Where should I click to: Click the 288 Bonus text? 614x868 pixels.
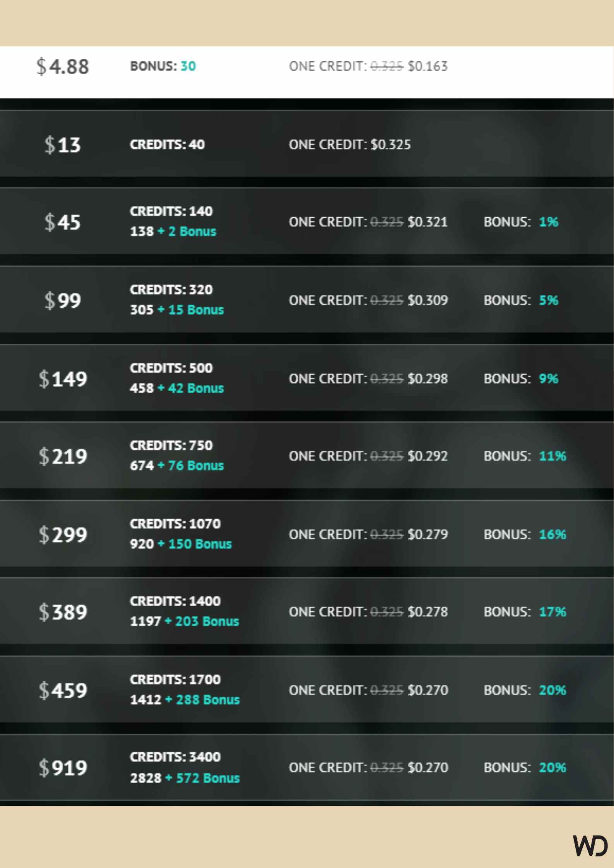pos(208,699)
